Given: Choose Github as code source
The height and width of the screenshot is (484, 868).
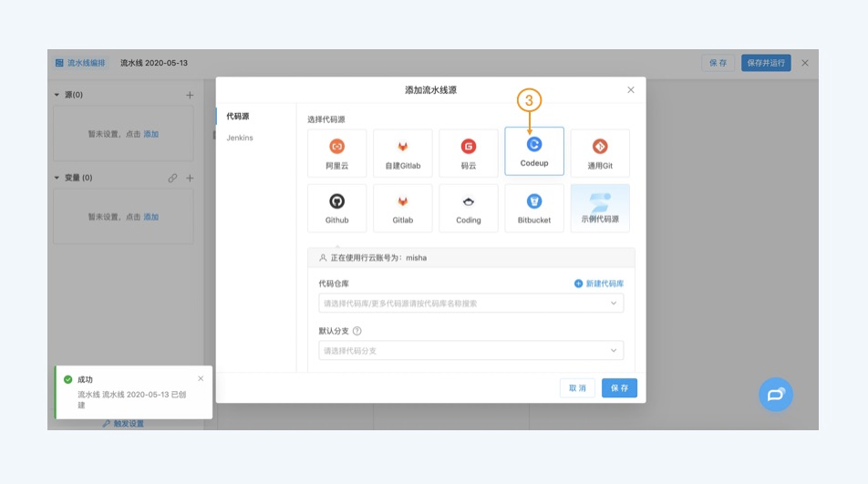Looking at the screenshot, I should pos(336,208).
